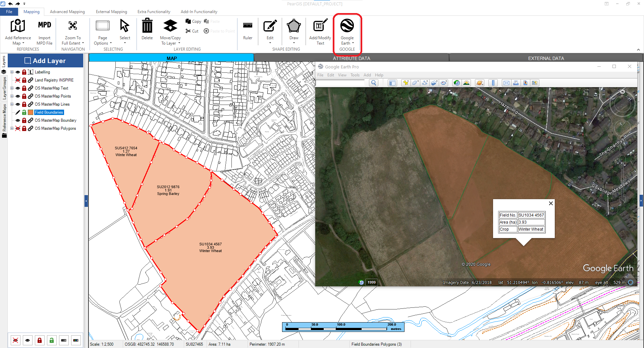Switch to ATTRIBUTE DATA tab
Viewport: 644px width, 348px height.
point(352,58)
